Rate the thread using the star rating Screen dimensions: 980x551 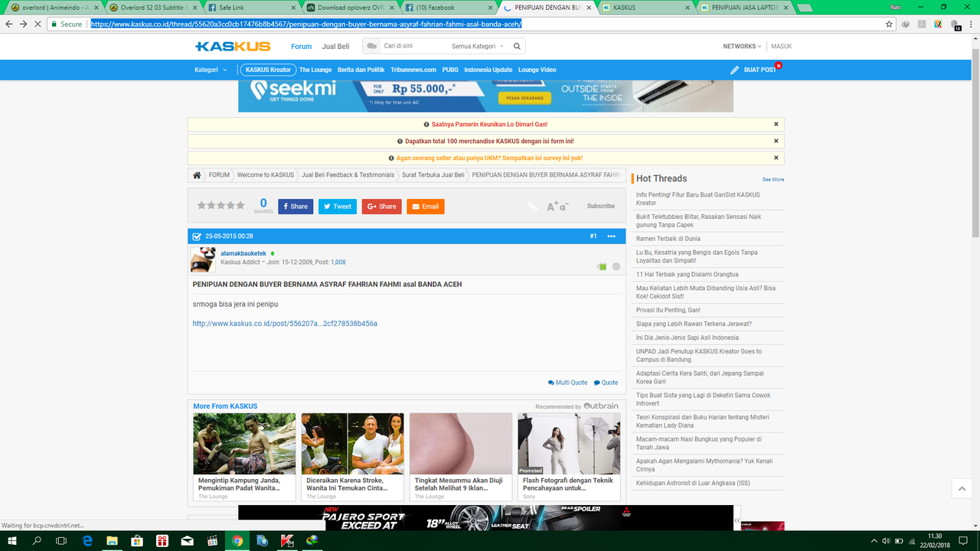pyautogui.click(x=220, y=205)
